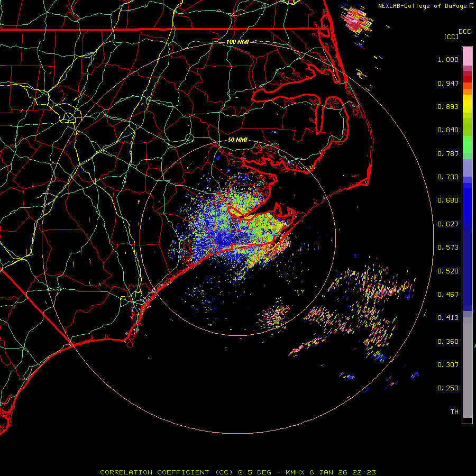The height and width of the screenshot is (476, 476).
Task: Click the TH threshold legend label
Action: pyautogui.click(x=454, y=412)
